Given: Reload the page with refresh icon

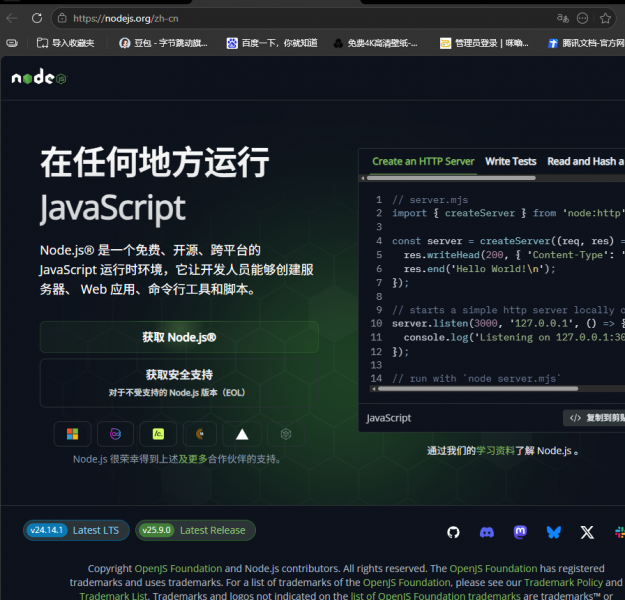Looking at the screenshot, I should coord(37,18).
